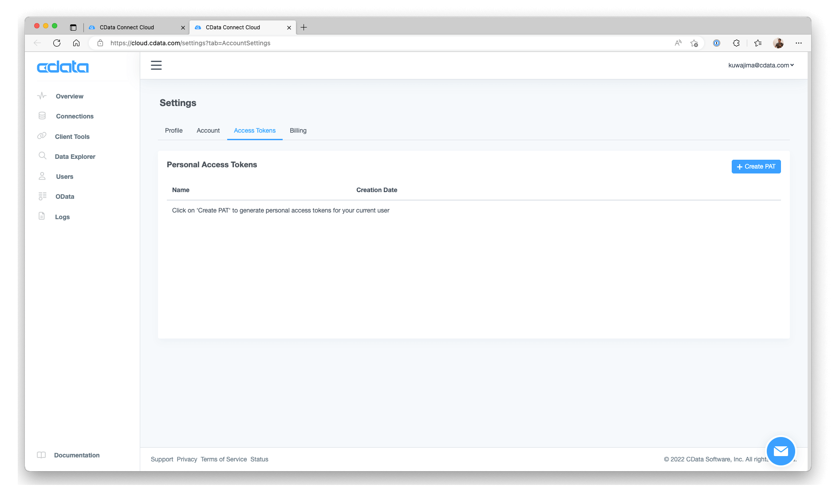836x504 pixels.
Task: Click the Personal Access Tokens heading
Action: pos(212,165)
